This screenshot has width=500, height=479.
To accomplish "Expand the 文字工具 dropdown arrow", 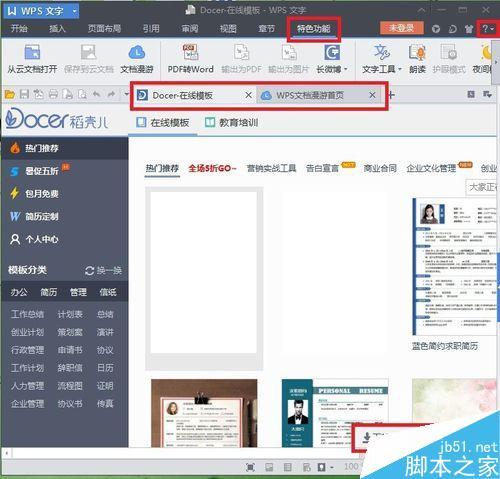I will tap(400, 69).
